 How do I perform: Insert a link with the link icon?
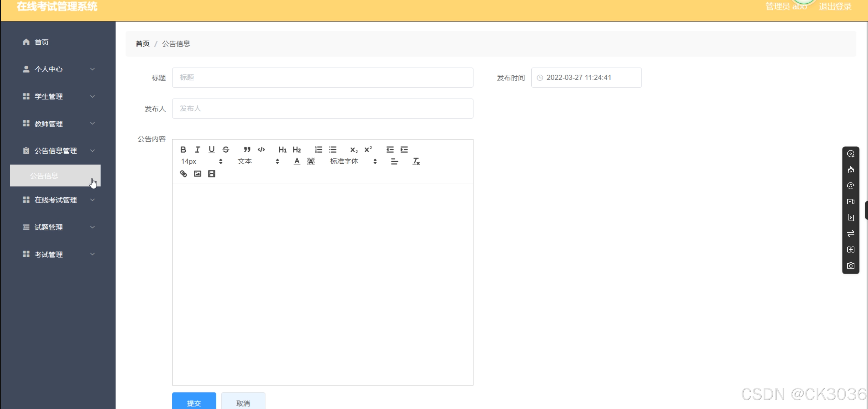(183, 174)
